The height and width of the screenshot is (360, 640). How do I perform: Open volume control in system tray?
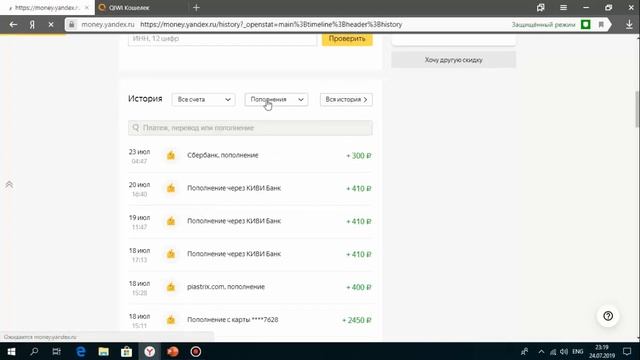click(x=564, y=351)
